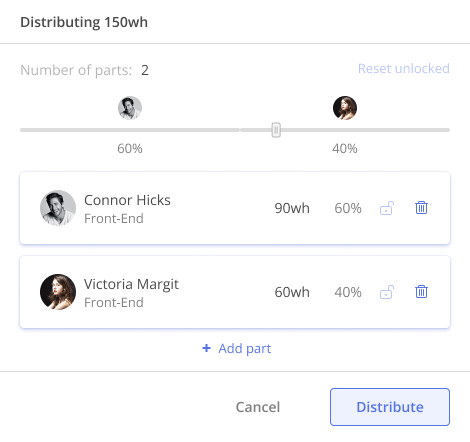Screen dimensions: 470x442
Task: Click Connor Hicks avatar in the list card
Action: click(x=58, y=208)
